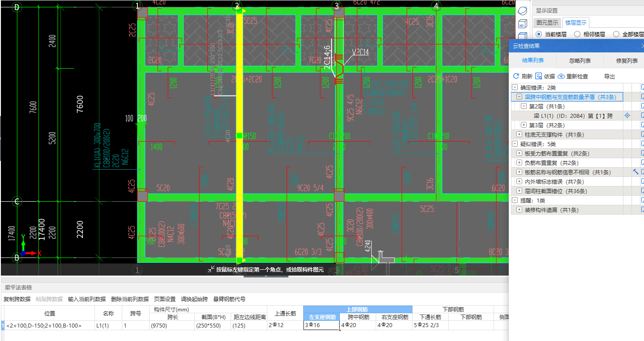Viewport: 644px width, 341px height.
Task: Select grid axis 4 bubble at top
Action: tap(436, 6)
